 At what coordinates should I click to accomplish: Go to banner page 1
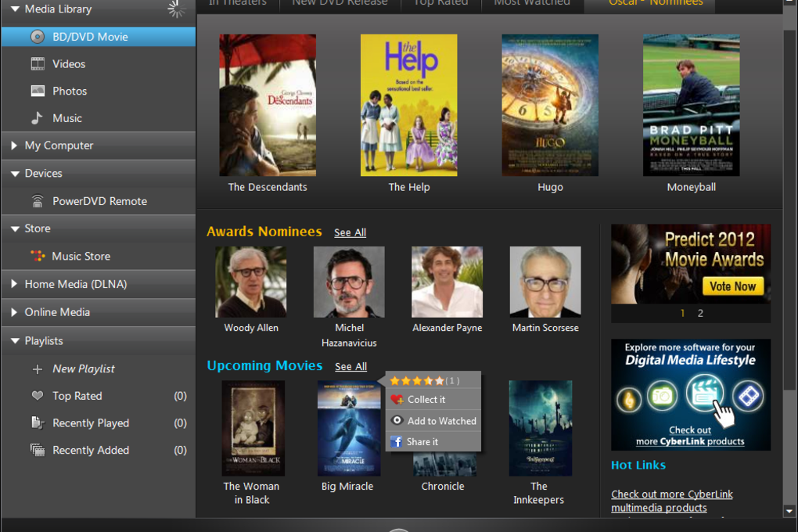(682, 313)
